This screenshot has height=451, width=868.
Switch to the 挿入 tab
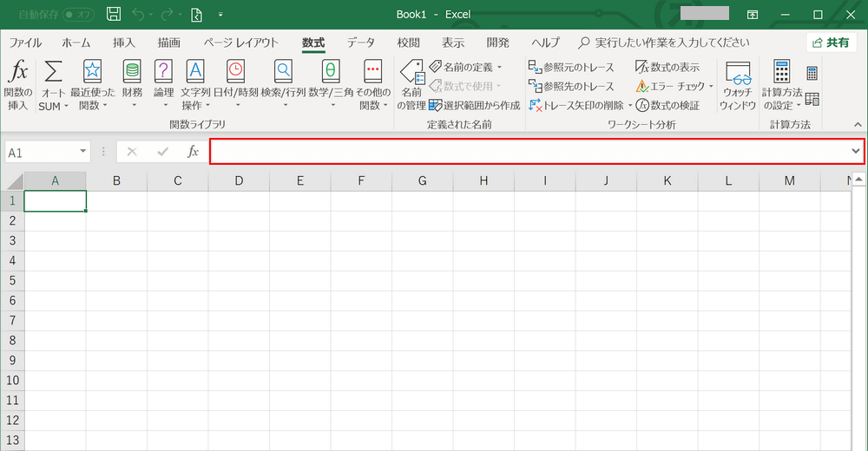coord(123,42)
